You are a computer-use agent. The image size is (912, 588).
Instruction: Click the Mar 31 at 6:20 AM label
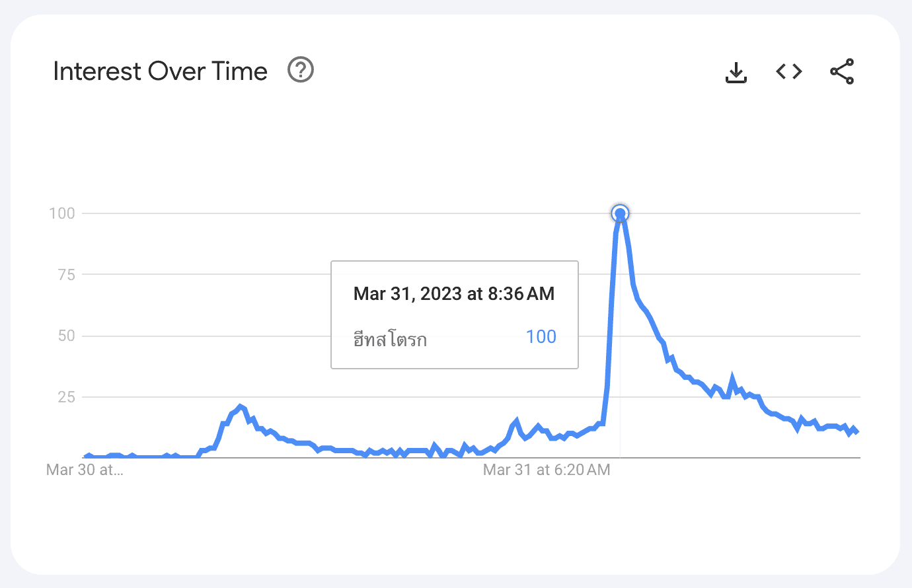(547, 470)
